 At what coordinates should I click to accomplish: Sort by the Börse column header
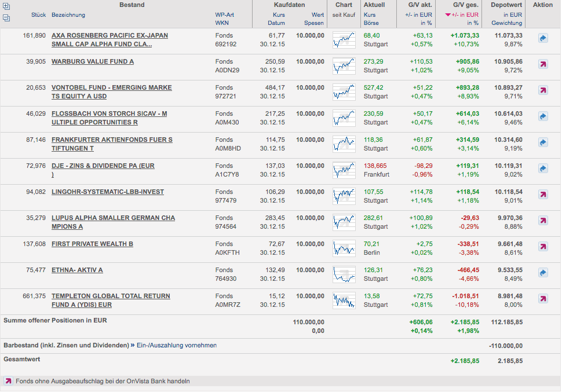[x=371, y=23]
